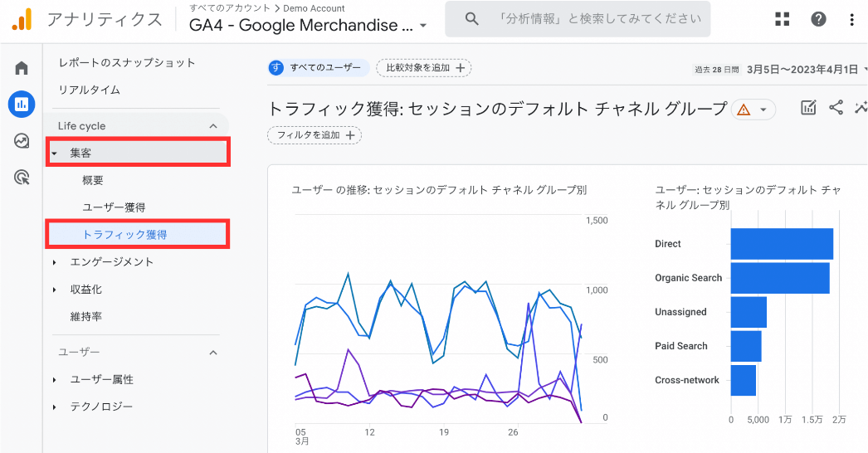This screenshot has height=453, width=868.
Task: Click the search field for 分析情報
Action: pos(578,19)
